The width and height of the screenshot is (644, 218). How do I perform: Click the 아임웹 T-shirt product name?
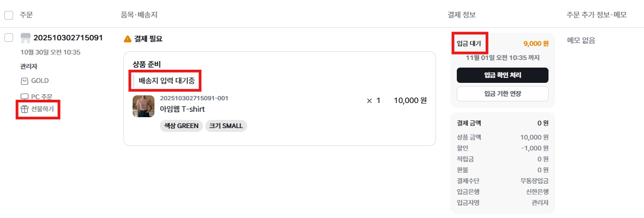182,108
